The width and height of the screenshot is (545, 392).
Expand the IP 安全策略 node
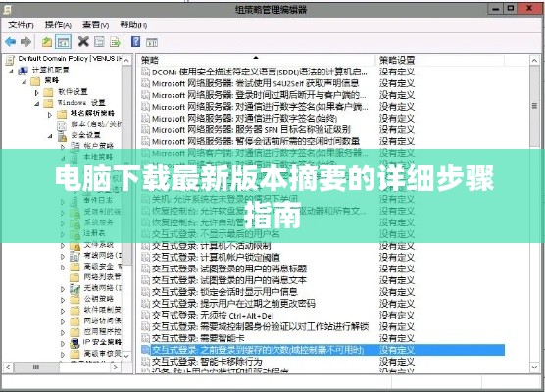pyautogui.click(x=63, y=343)
